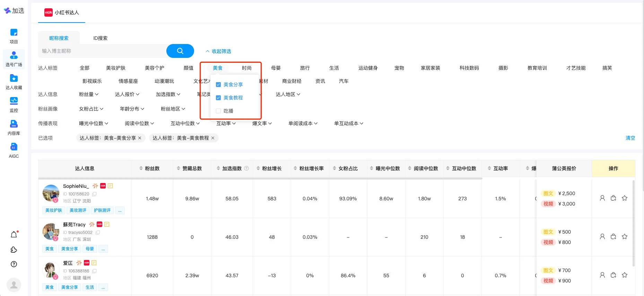The height and width of the screenshot is (296, 644).
Task: Select the 时尚 tag category
Action: click(x=247, y=68)
